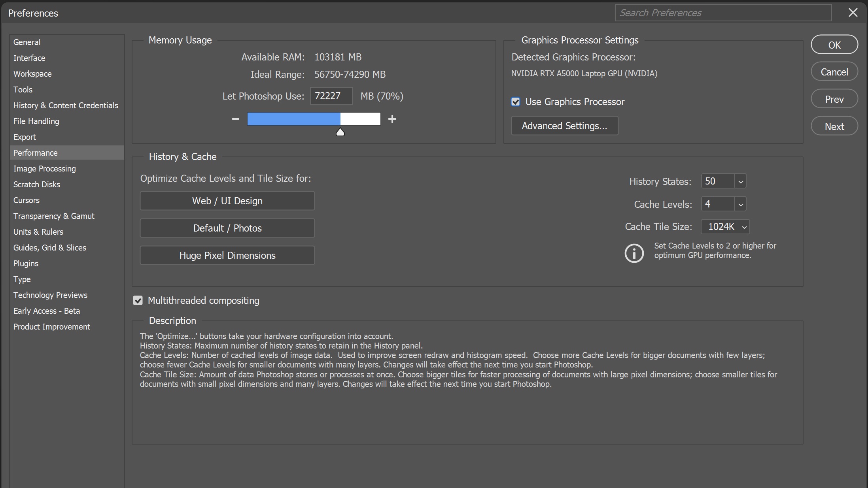Image resolution: width=868 pixels, height=488 pixels.
Task: Edit the Let Photoshop Use memory value
Action: 331,96
